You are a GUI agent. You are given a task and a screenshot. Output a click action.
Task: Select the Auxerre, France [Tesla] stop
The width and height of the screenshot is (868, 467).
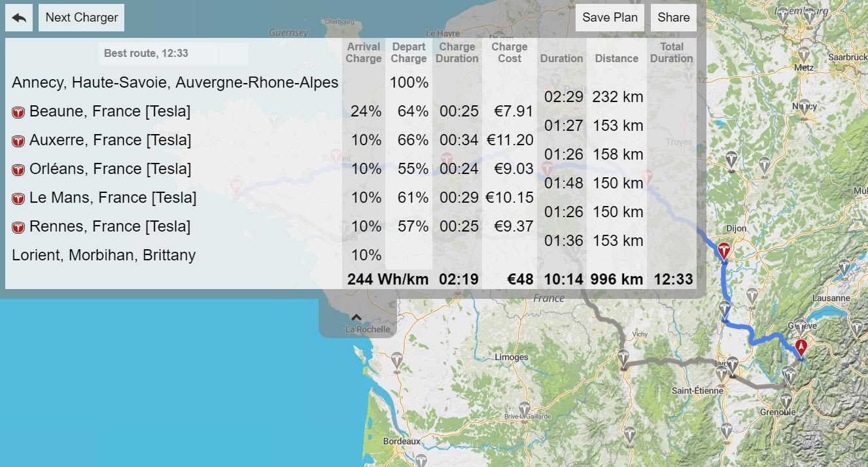click(x=111, y=141)
